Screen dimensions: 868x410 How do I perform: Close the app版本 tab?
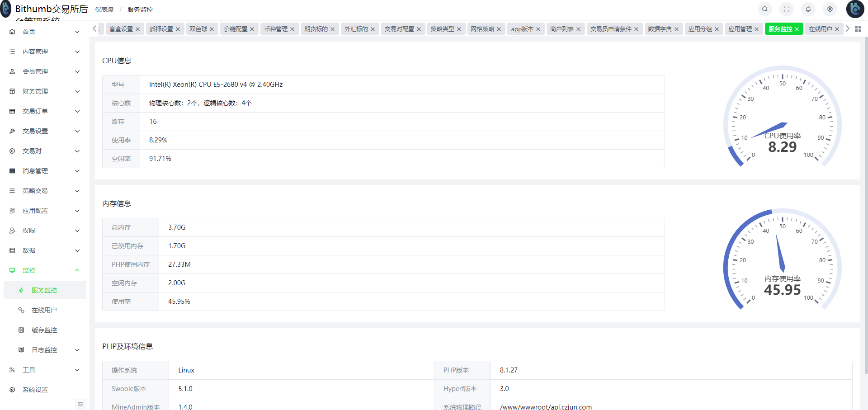pyautogui.click(x=538, y=29)
